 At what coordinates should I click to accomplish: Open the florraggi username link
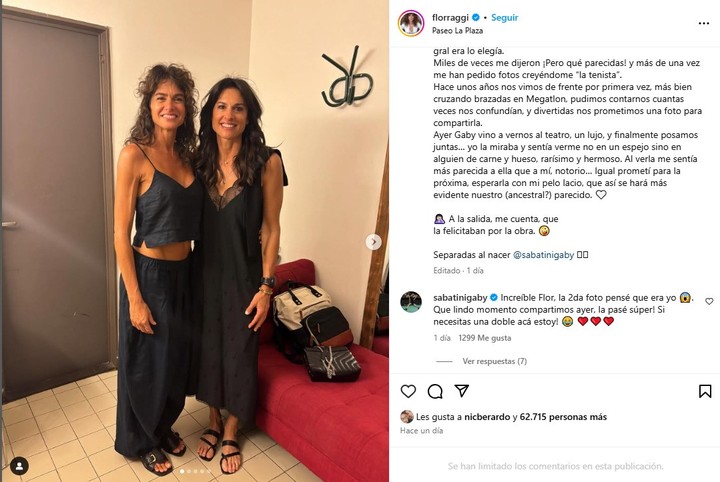tap(450, 17)
